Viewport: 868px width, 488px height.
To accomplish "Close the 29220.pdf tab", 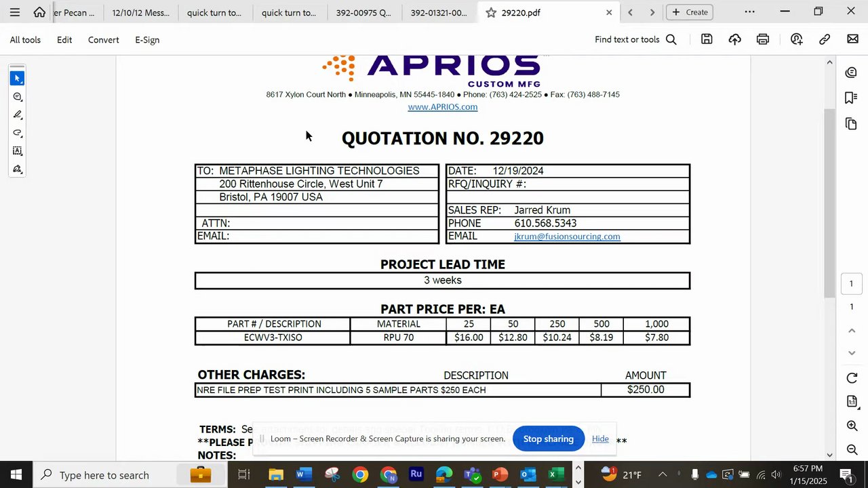I will coord(608,12).
